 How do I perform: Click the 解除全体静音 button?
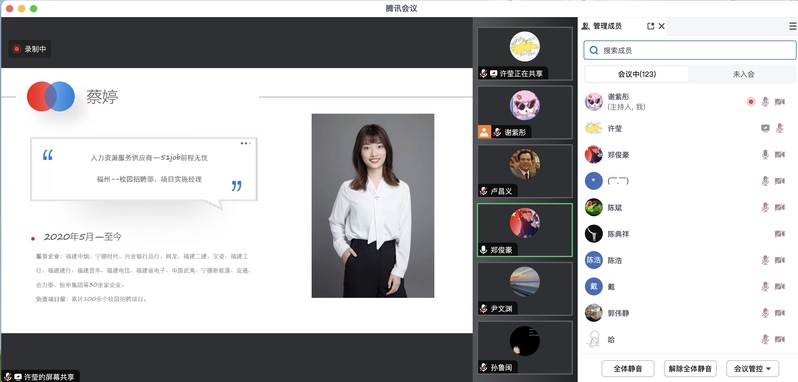691,368
